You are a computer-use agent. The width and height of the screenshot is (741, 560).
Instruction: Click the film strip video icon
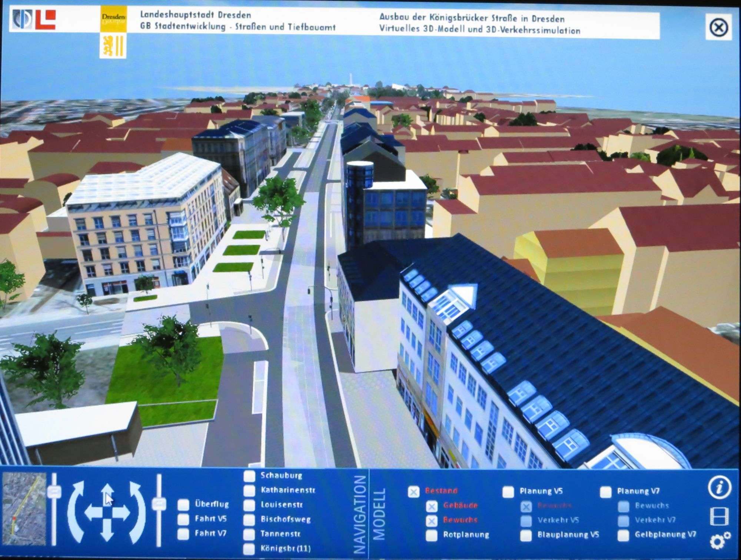(719, 516)
